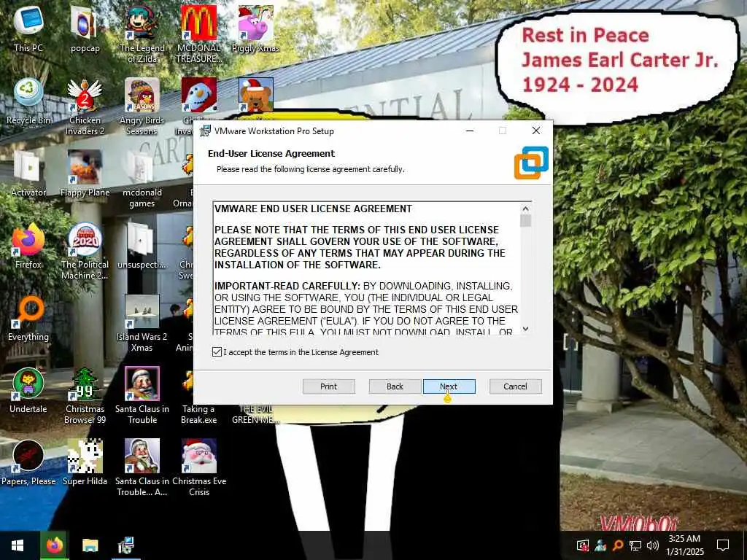Image resolution: width=747 pixels, height=560 pixels.
Task: Select the Papers, Please shortcut
Action: 28,462
